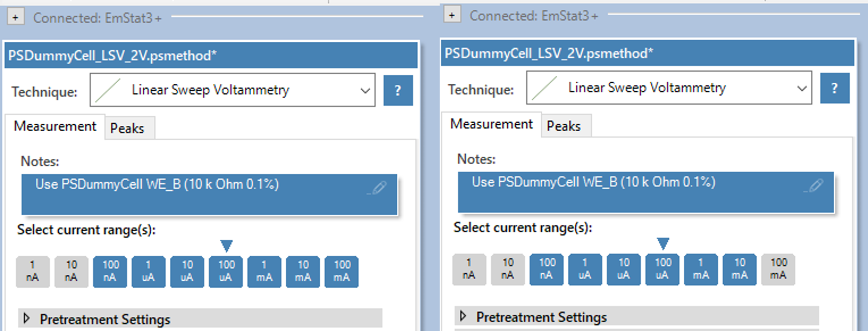Screen dimensions: 868x331
Task: Switch to the Peaks tab in left panel
Action: [127, 128]
